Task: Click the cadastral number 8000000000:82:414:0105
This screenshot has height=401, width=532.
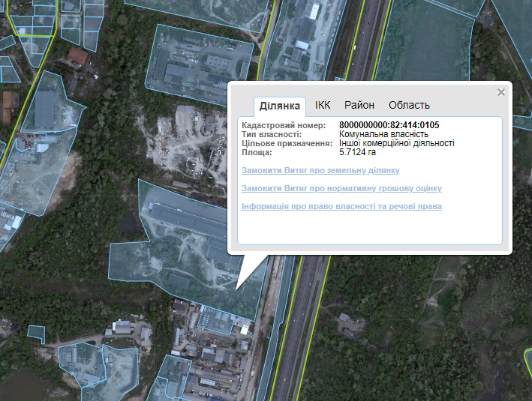Action: (389, 125)
